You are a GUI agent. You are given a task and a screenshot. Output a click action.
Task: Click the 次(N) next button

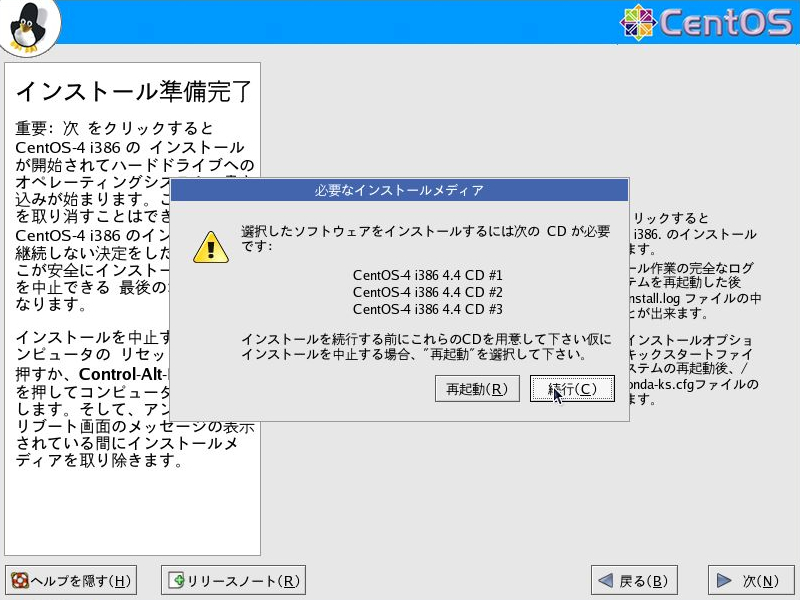(750, 580)
